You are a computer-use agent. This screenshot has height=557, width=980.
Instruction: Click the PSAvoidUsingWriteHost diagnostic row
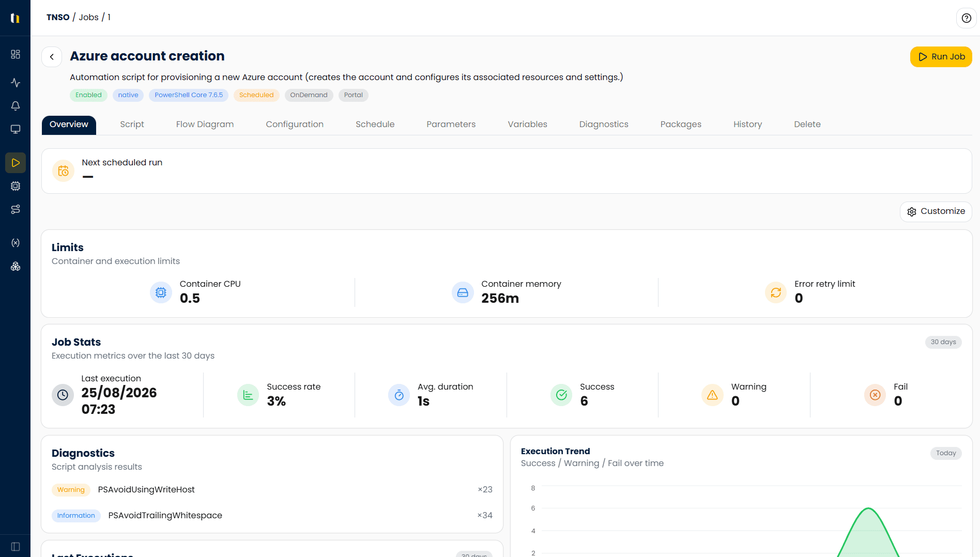click(x=272, y=489)
